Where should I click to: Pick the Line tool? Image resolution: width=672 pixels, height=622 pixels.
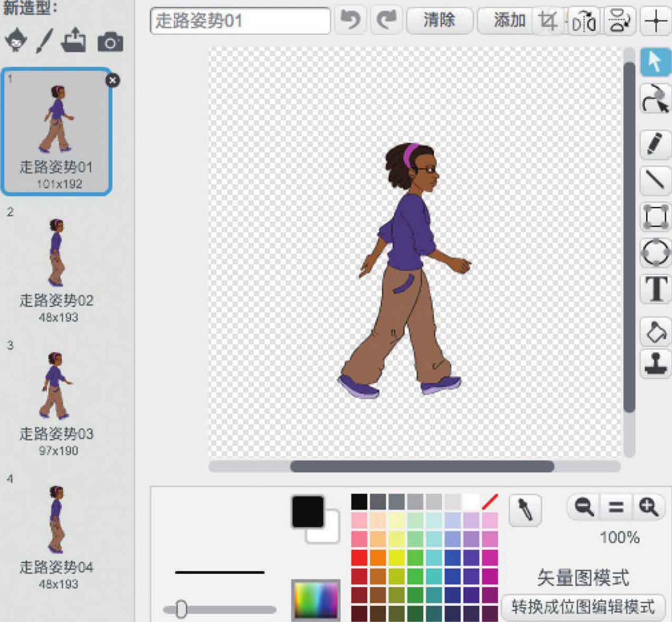point(655,180)
